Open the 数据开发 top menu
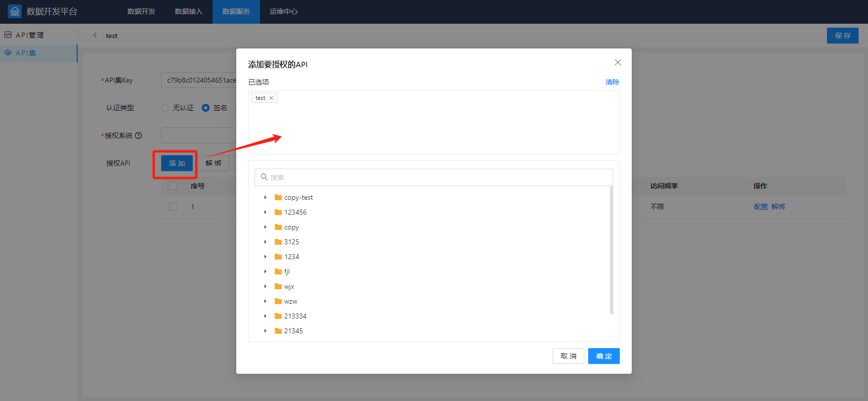 (141, 11)
